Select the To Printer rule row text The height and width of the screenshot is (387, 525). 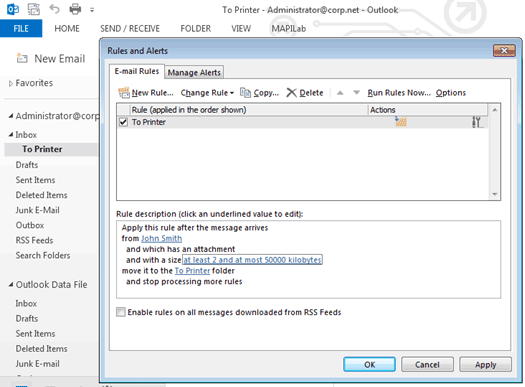148,122
